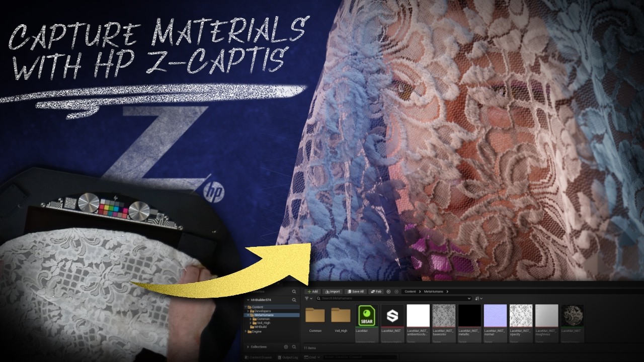Select the Content folder in the tree
This screenshot has width=644, height=362.
pyautogui.click(x=258, y=307)
